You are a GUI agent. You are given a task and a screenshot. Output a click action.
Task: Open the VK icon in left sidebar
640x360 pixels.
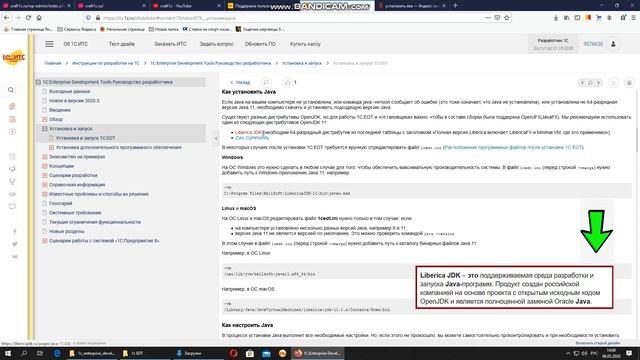15,256
